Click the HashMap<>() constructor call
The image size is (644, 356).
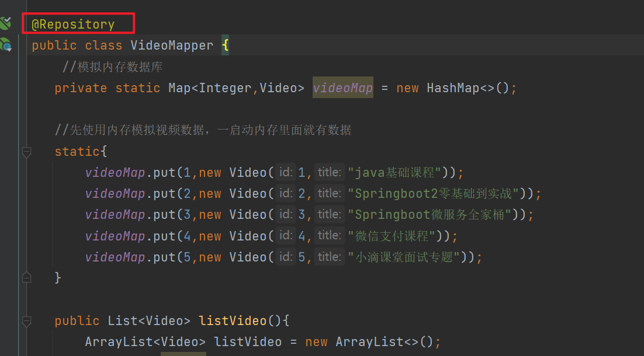pyautogui.click(x=468, y=88)
